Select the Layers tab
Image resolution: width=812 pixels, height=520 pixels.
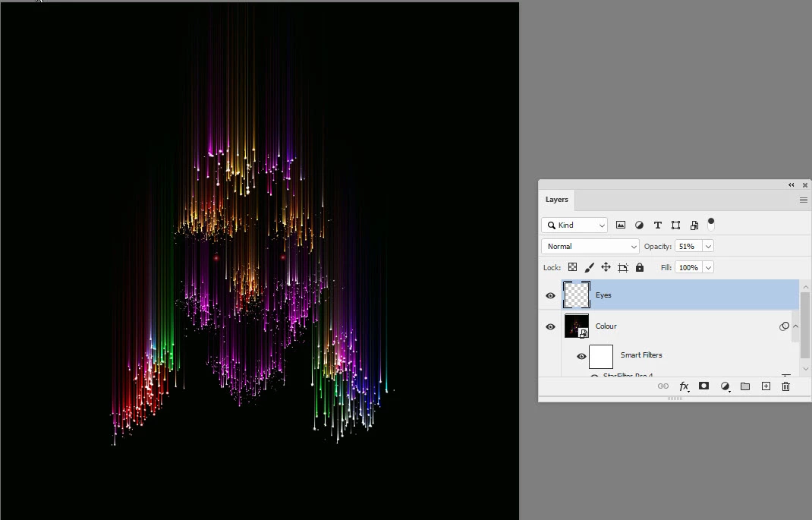[x=557, y=200]
